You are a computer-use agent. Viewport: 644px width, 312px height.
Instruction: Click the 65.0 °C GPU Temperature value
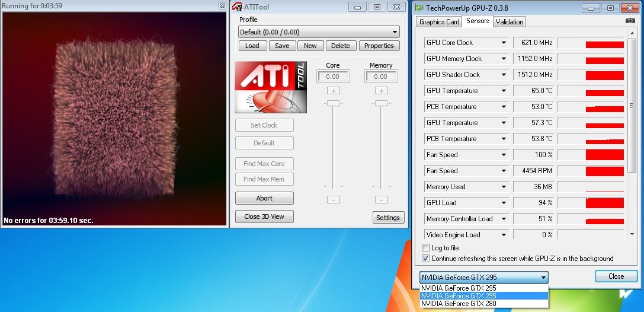point(533,91)
